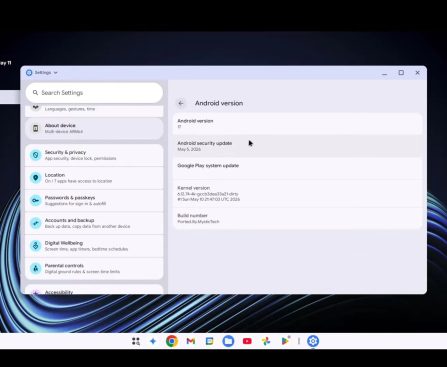The width and height of the screenshot is (447, 367).
Task: Open the Files folder app in taskbar
Action: pos(228,341)
